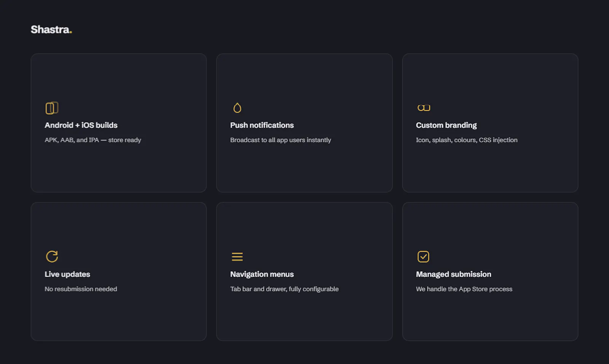Select the Push notifications heading
The height and width of the screenshot is (364, 609).
pos(262,125)
